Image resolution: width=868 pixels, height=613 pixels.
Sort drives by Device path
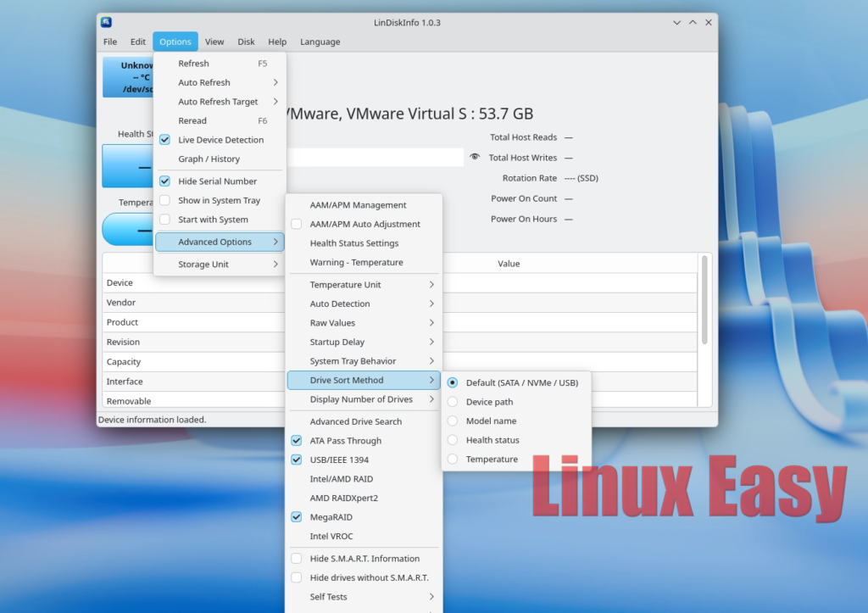click(x=516, y=402)
